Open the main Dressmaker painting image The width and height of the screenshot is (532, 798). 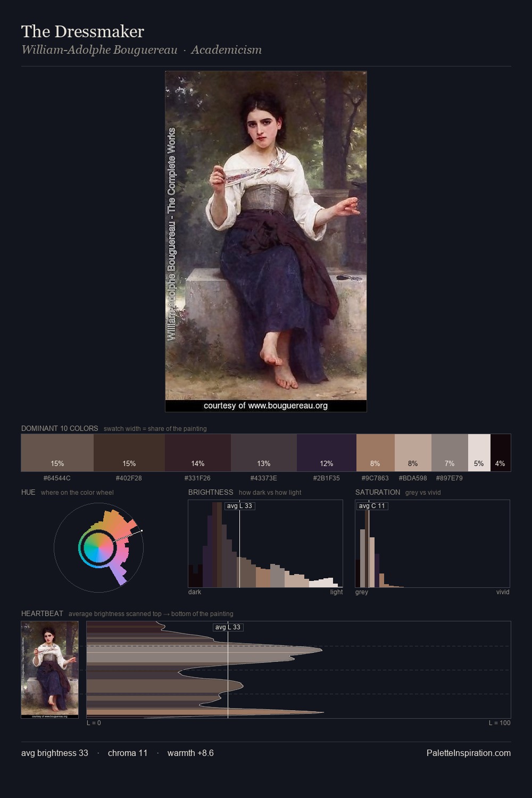click(x=266, y=242)
